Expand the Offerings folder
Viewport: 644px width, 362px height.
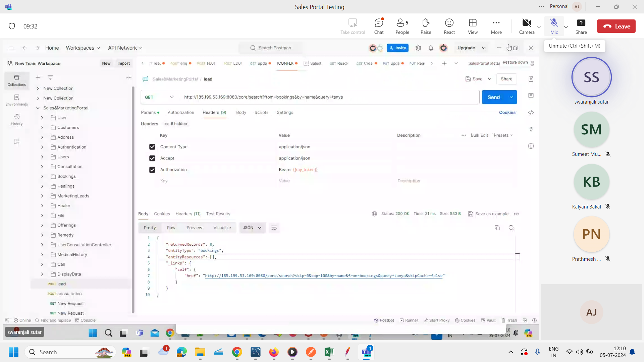pyautogui.click(x=42, y=225)
